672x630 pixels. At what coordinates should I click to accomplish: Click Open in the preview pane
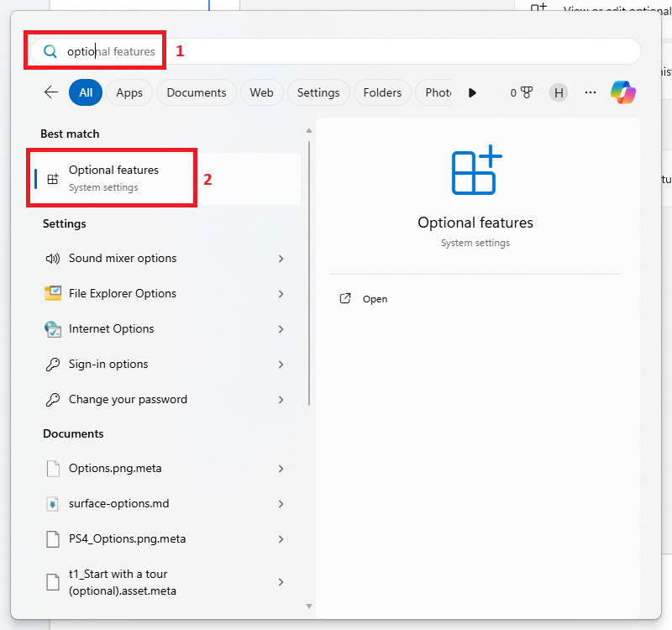[x=375, y=299]
